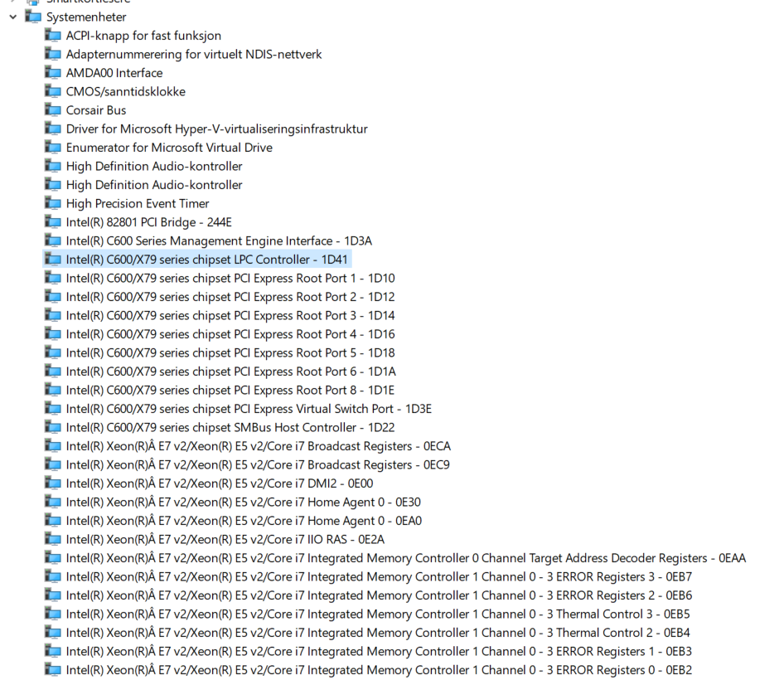
Task: Select Xeon Core i7 IIO RAS - 0E2A
Action: coord(225,539)
